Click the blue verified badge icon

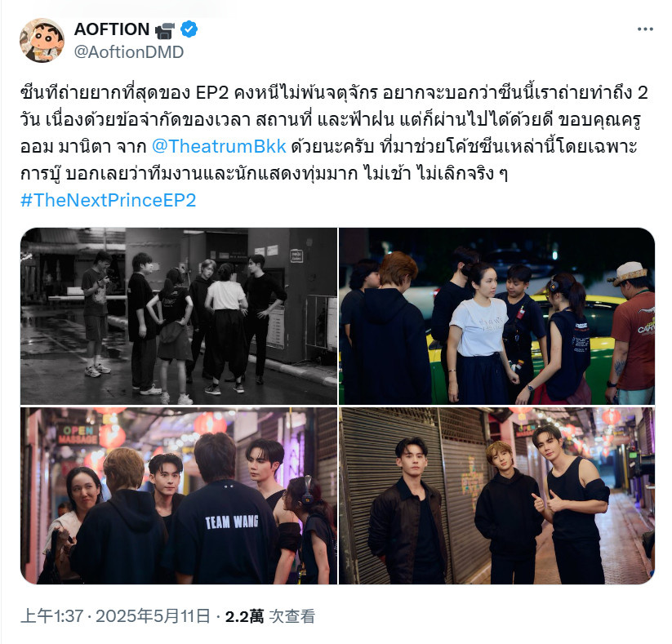click(x=189, y=29)
